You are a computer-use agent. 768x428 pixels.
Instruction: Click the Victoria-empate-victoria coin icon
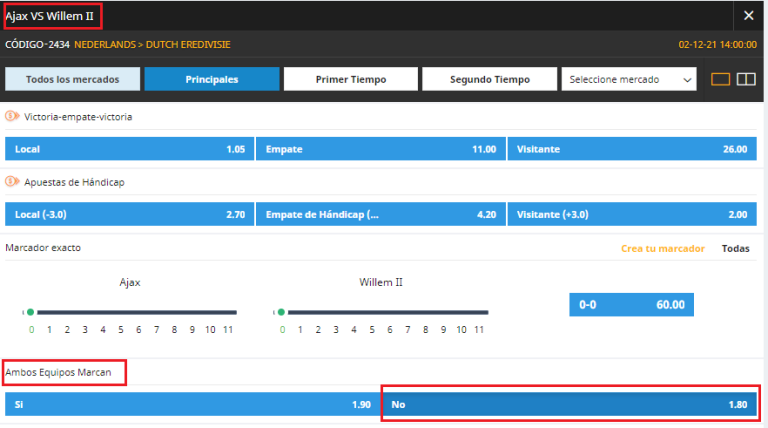tap(12, 116)
